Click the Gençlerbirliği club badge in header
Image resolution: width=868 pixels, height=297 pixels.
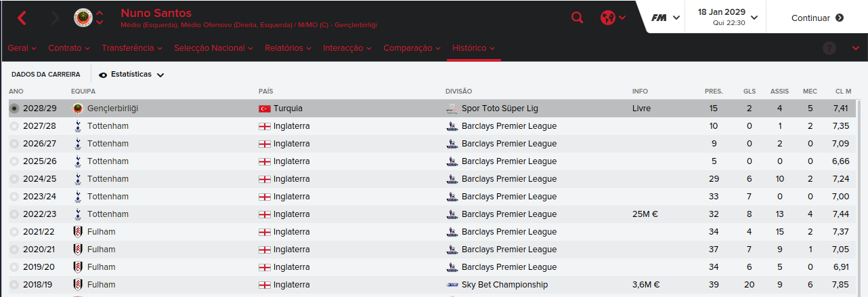pos(83,17)
